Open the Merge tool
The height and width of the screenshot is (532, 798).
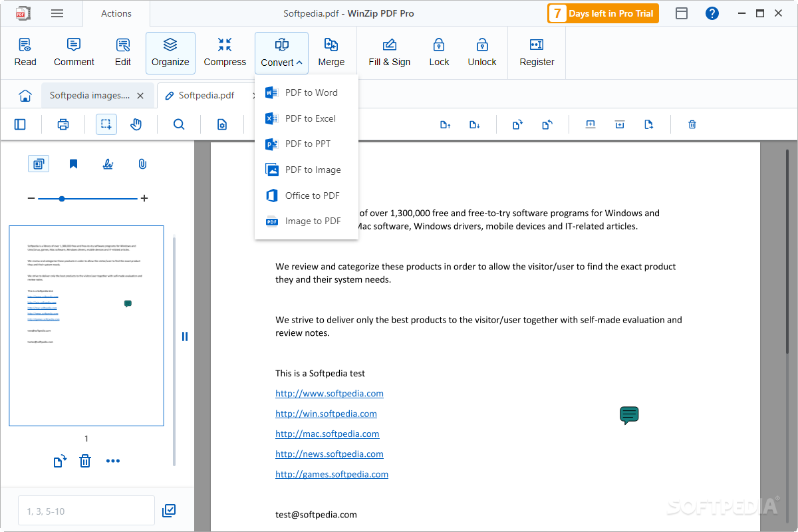coord(331,53)
